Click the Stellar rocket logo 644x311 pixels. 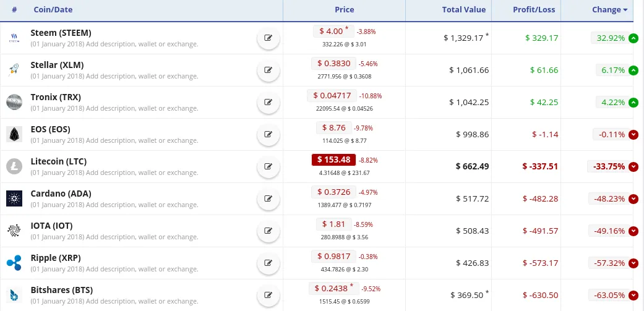click(14, 70)
